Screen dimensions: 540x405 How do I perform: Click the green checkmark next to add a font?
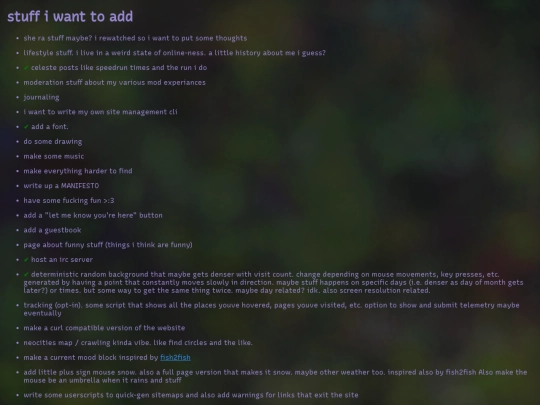coord(26,127)
